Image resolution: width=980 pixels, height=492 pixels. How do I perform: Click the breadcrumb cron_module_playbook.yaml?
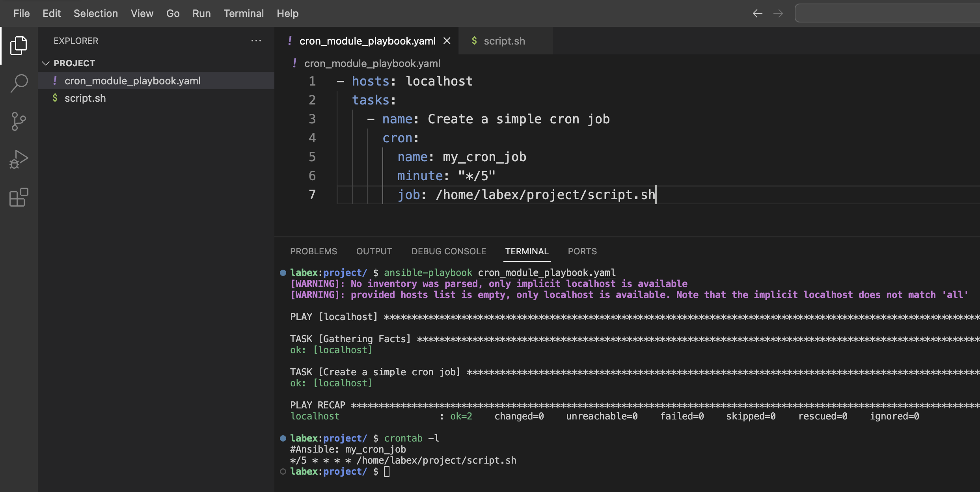372,63
